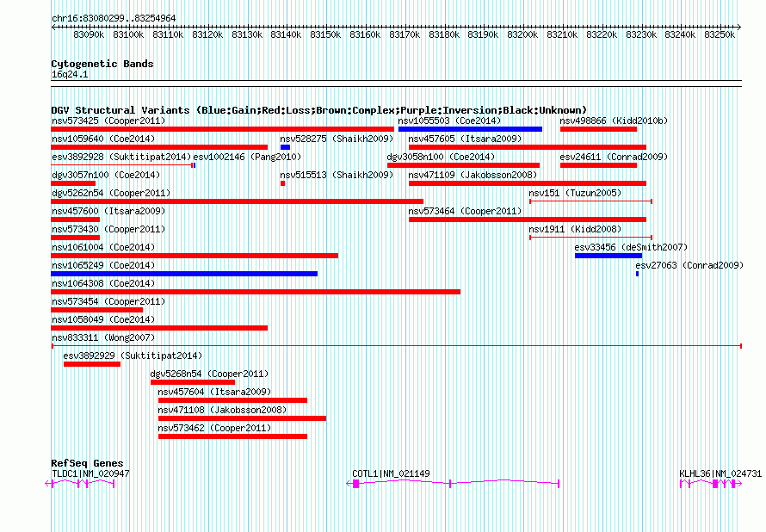Click the 83130k ruler position
The image size is (766, 532).
[247, 34]
